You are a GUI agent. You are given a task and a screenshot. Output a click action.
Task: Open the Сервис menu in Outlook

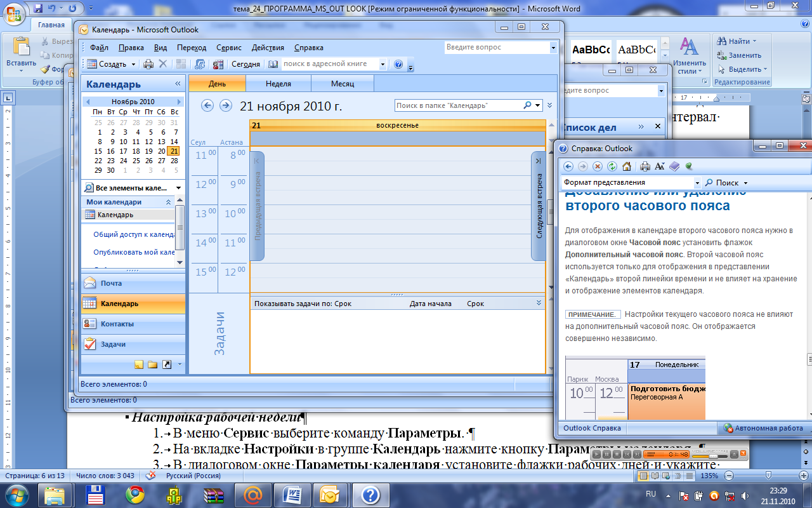229,48
